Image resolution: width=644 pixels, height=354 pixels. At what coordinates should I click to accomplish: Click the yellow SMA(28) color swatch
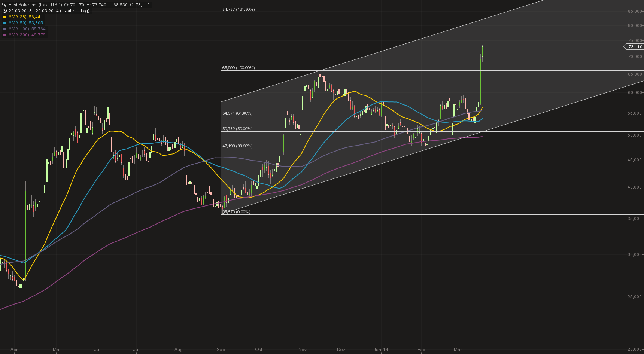coord(4,17)
